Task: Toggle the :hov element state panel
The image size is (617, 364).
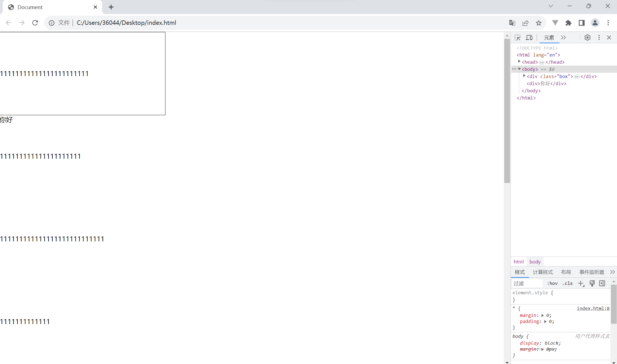Action: click(x=552, y=283)
